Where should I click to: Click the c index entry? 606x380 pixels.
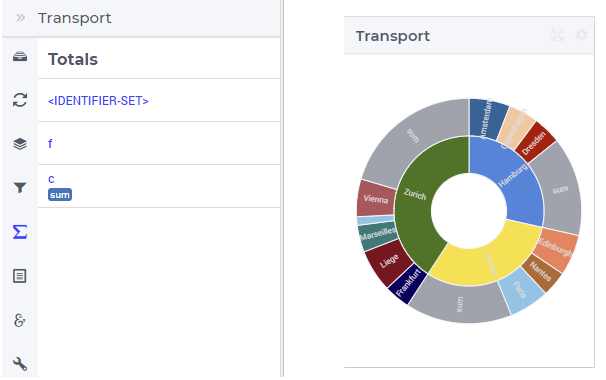point(51,179)
